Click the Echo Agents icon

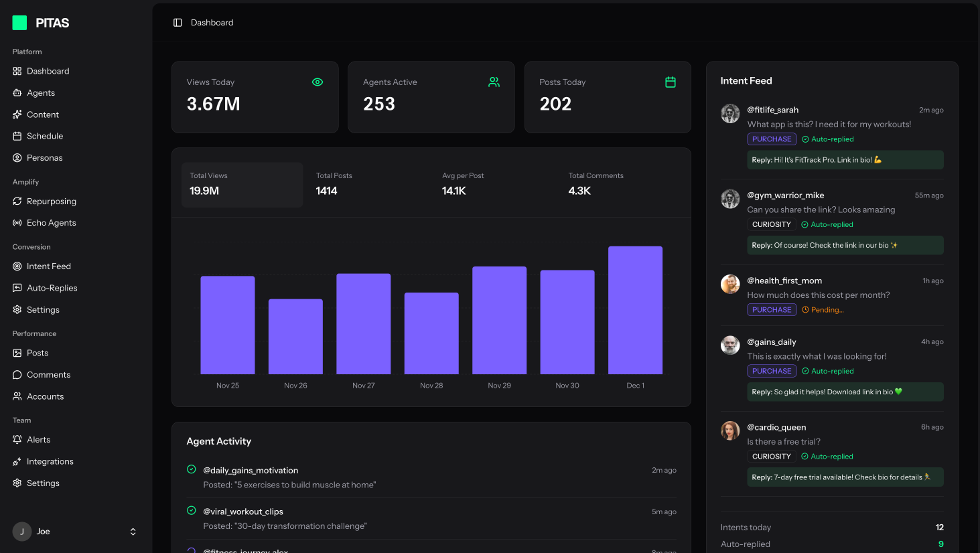point(17,222)
